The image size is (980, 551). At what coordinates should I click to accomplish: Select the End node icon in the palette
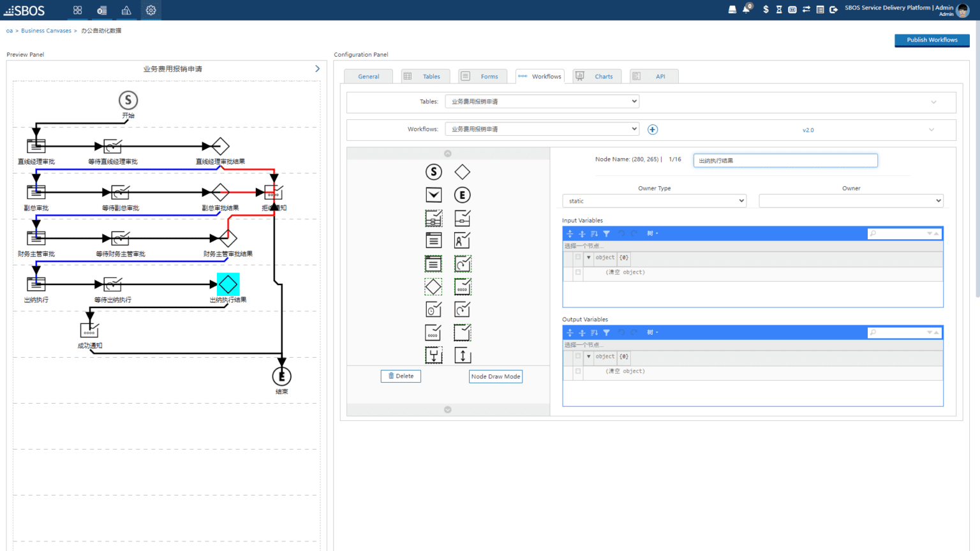tap(462, 195)
